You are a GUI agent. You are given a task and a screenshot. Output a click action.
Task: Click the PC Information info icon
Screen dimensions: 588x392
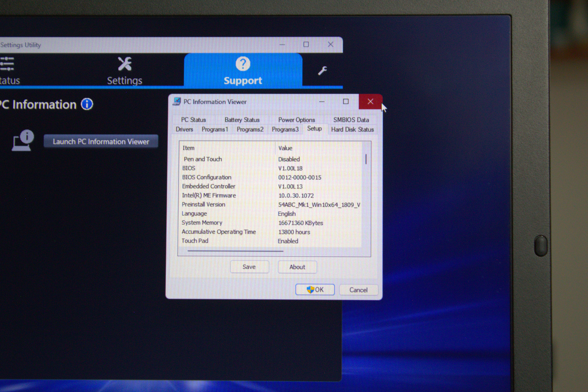pyautogui.click(x=87, y=104)
